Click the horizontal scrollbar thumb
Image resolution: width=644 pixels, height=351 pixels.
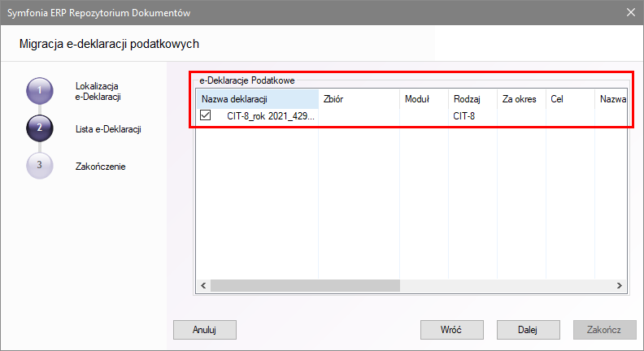point(302,285)
